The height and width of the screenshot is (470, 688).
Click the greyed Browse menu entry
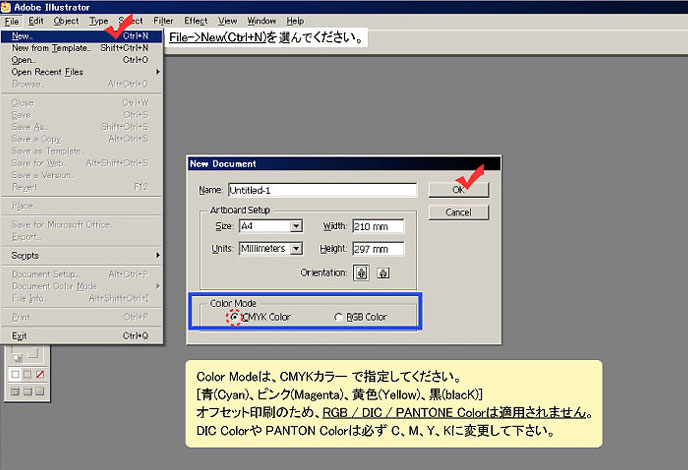click(x=82, y=84)
